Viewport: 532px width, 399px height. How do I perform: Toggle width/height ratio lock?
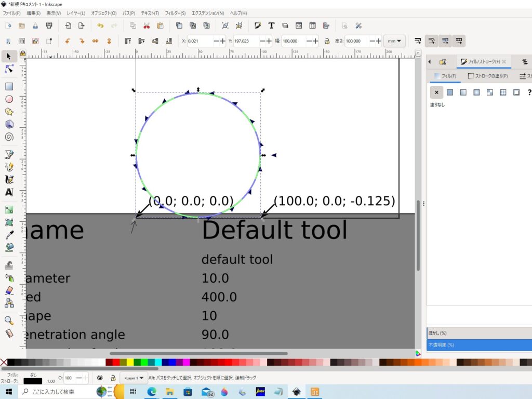327,41
